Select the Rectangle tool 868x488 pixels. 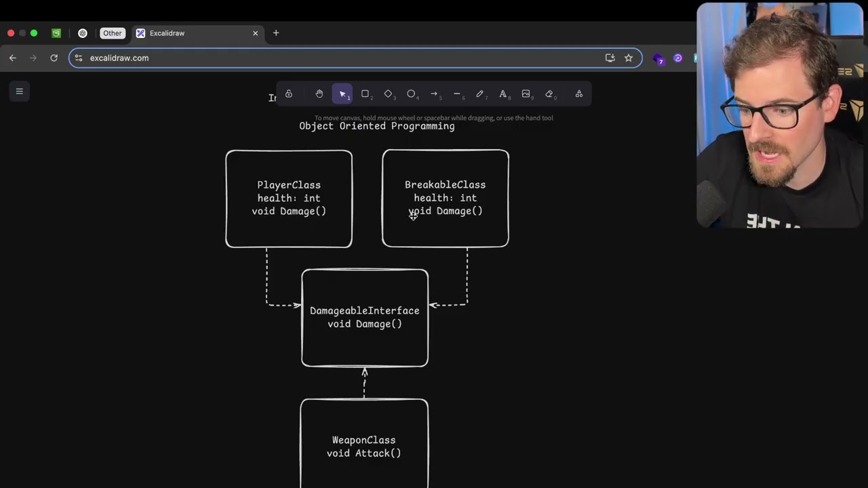[365, 94]
